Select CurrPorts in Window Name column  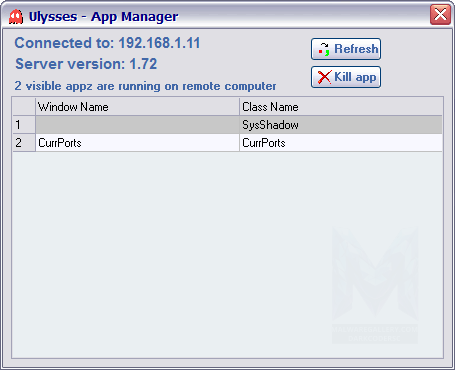(x=137, y=143)
